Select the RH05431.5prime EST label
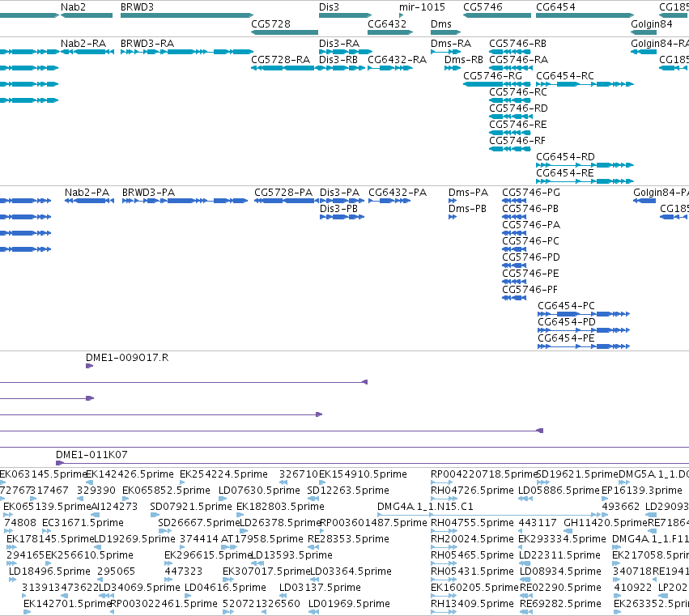689x616 pixels. tap(472, 571)
